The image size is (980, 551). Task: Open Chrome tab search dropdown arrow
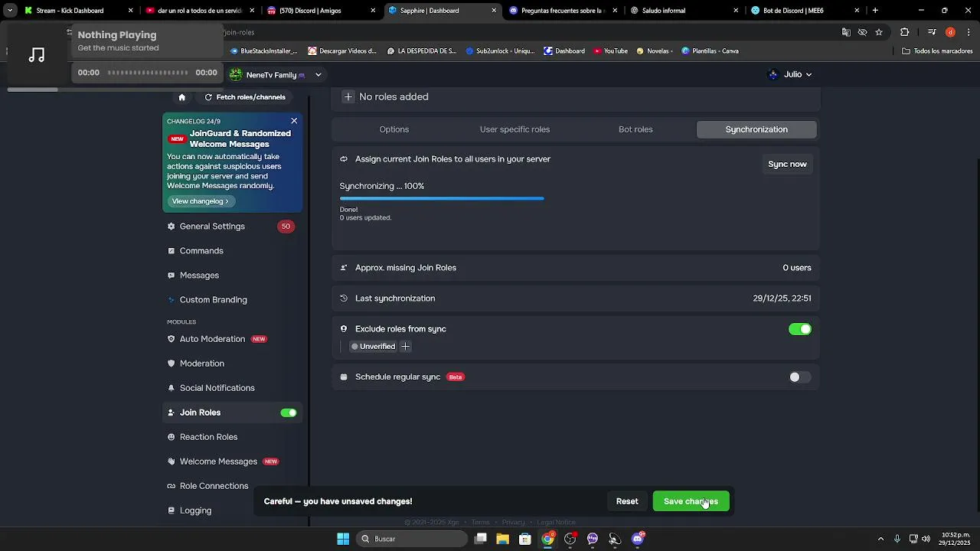[x=10, y=11]
